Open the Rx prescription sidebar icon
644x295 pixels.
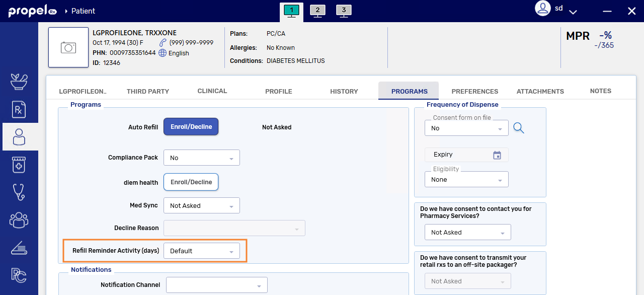pyautogui.click(x=19, y=109)
